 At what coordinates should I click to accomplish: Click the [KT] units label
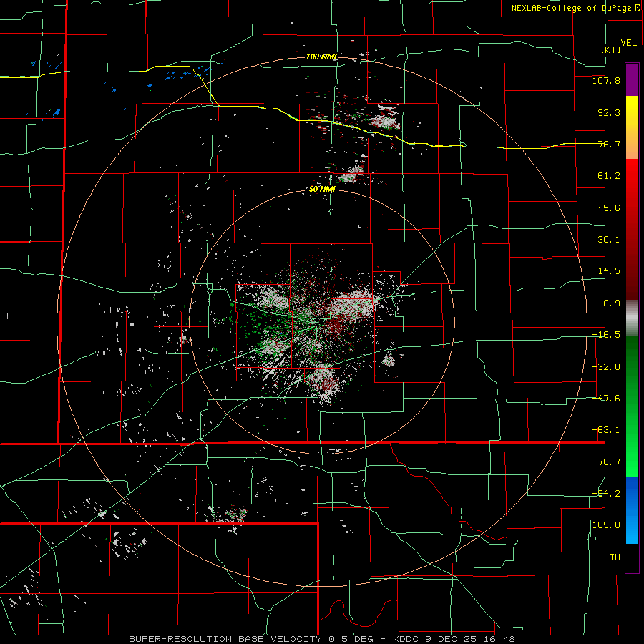(611, 49)
